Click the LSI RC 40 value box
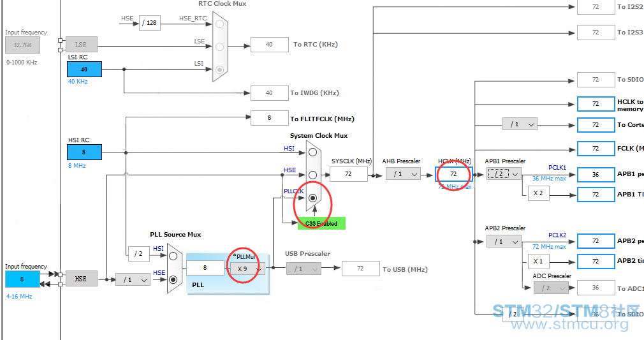644x340 pixels. coord(84,70)
